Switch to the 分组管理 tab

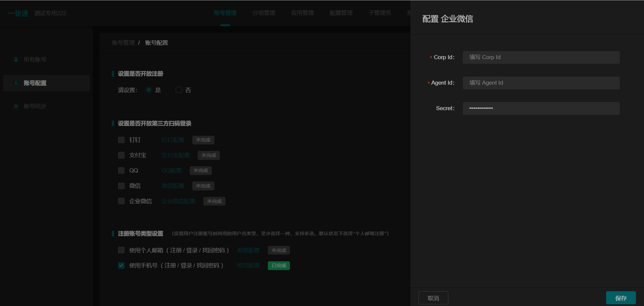click(x=263, y=13)
